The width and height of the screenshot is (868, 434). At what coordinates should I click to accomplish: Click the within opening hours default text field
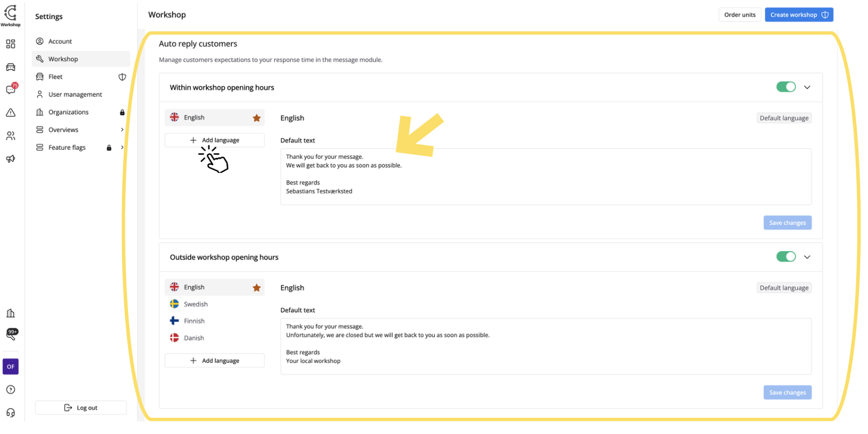tap(545, 177)
